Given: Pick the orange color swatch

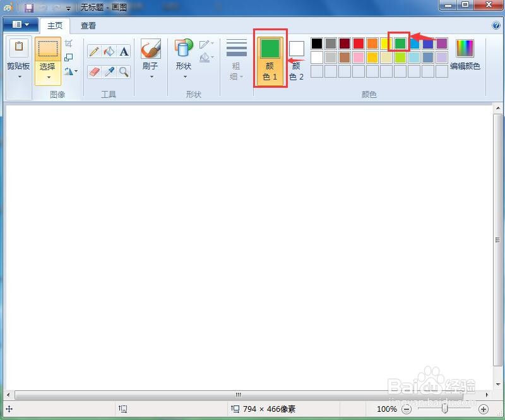Looking at the screenshot, I should click(x=372, y=44).
